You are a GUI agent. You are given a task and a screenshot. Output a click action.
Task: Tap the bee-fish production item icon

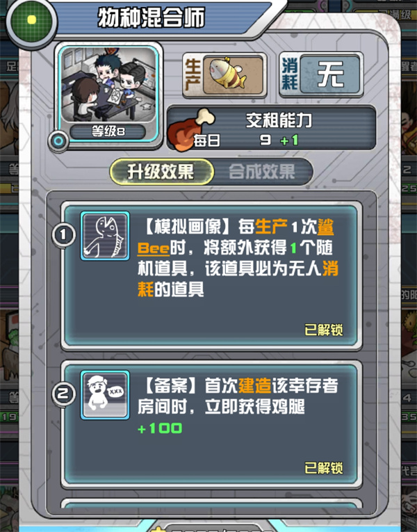(x=233, y=75)
